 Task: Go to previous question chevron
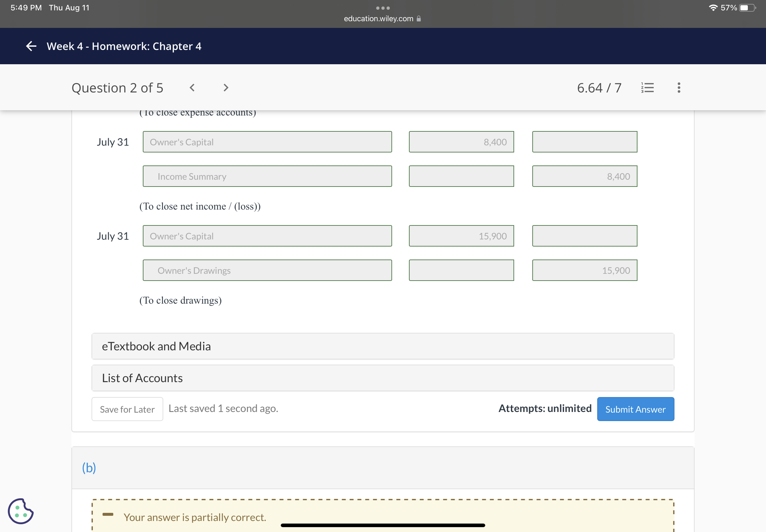pos(192,88)
